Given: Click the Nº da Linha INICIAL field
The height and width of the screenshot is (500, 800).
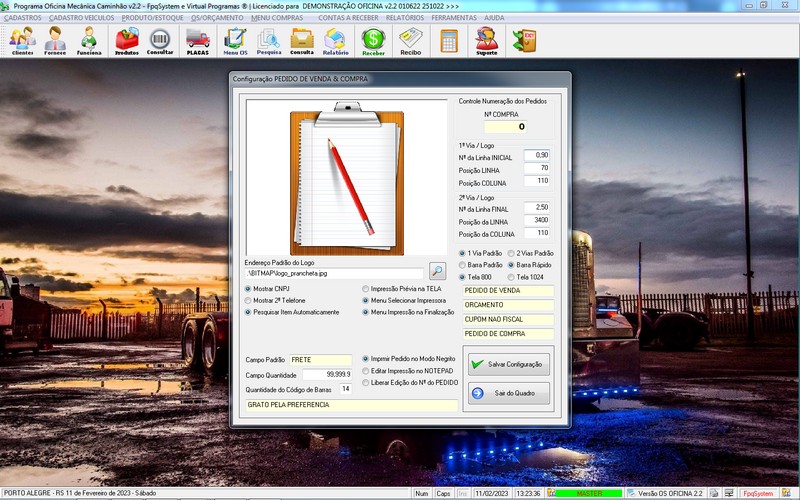Looking at the screenshot, I should pyautogui.click(x=537, y=156).
